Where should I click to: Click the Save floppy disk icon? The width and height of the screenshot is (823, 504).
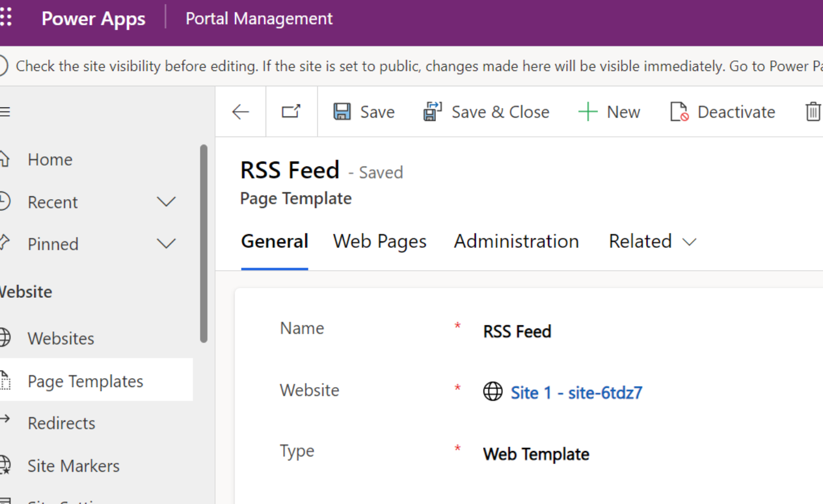click(x=342, y=112)
